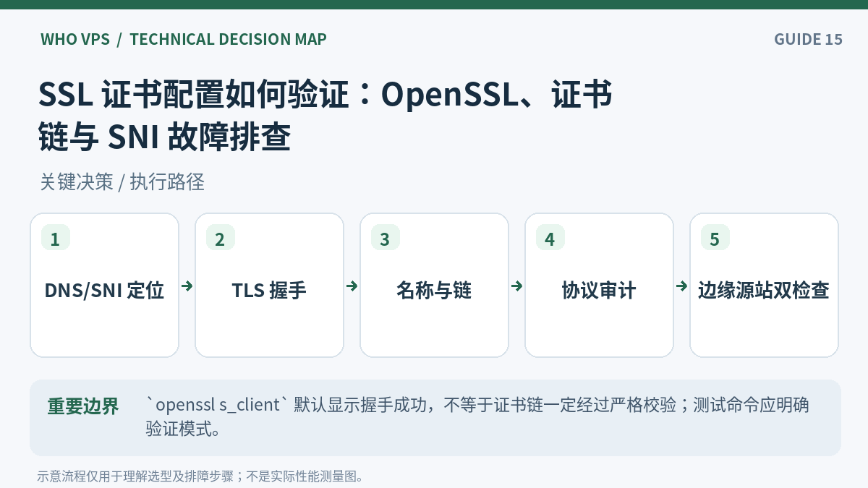Click the "重要边界" label
This screenshot has height=488, width=868.
click(82, 406)
